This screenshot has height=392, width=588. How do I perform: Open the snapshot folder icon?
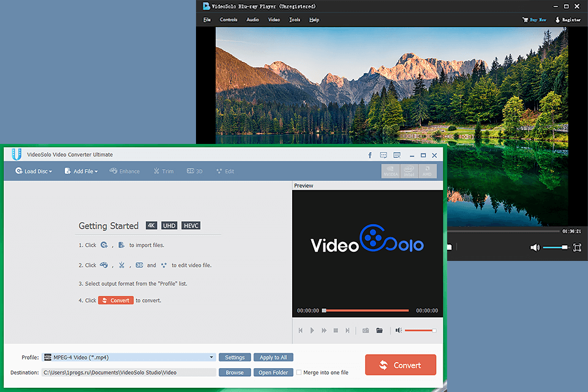click(380, 331)
